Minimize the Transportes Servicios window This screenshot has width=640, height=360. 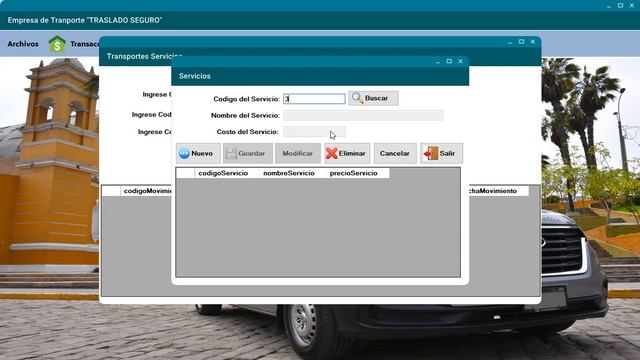coord(510,42)
